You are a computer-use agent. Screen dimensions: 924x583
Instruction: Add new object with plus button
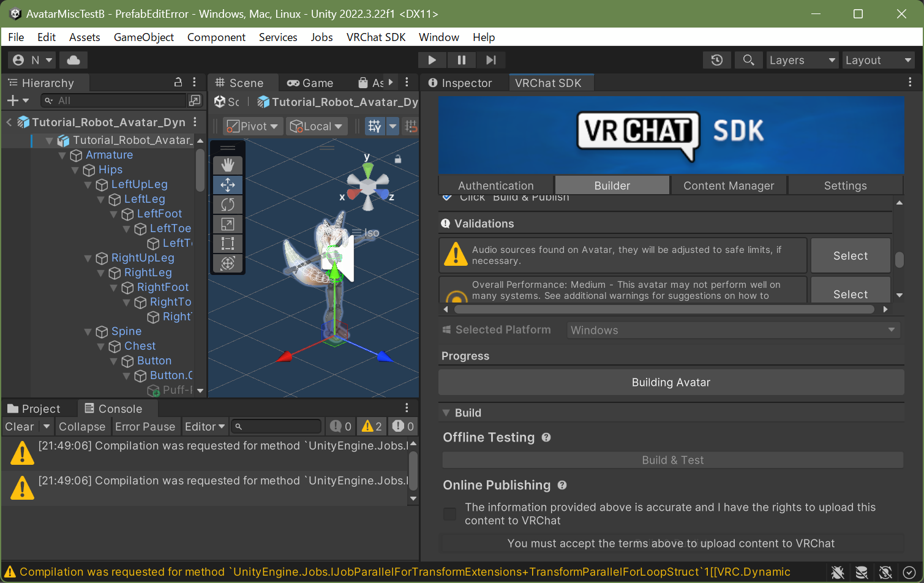click(18, 100)
